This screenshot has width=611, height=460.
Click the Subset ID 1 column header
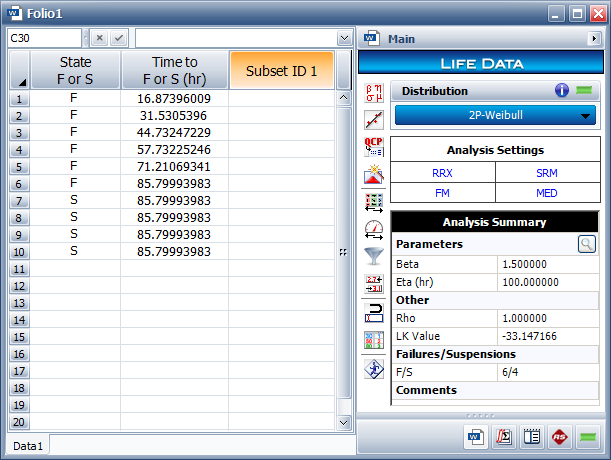pos(281,71)
